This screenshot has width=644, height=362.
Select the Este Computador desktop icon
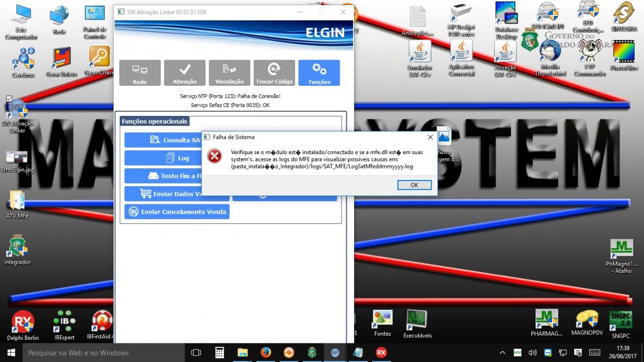click(21, 22)
